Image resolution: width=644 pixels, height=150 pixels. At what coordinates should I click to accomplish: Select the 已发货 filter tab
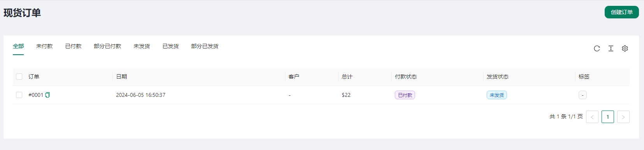tap(171, 46)
